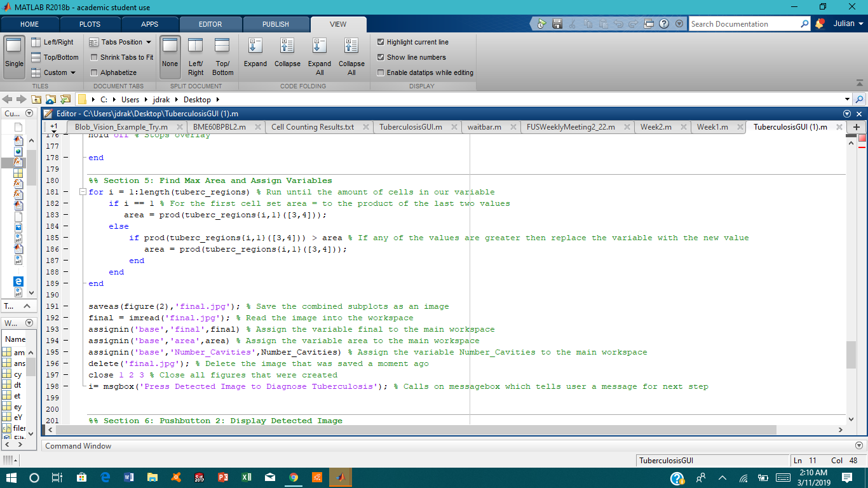Switch to the HOME ribbon tab
Image resolution: width=868 pixels, height=488 pixels.
click(x=29, y=24)
